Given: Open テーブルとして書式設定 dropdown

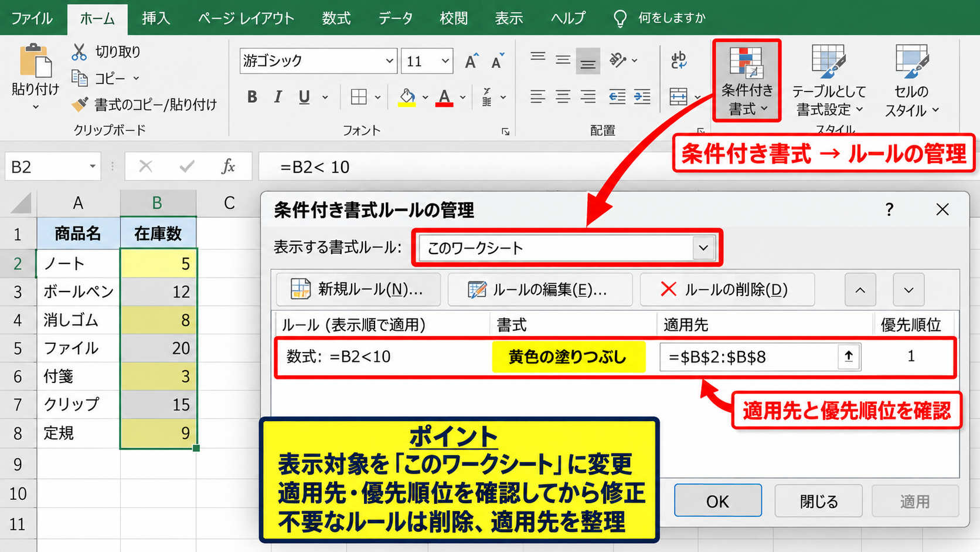Looking at the screenshot, I should (x=828, y=81).
